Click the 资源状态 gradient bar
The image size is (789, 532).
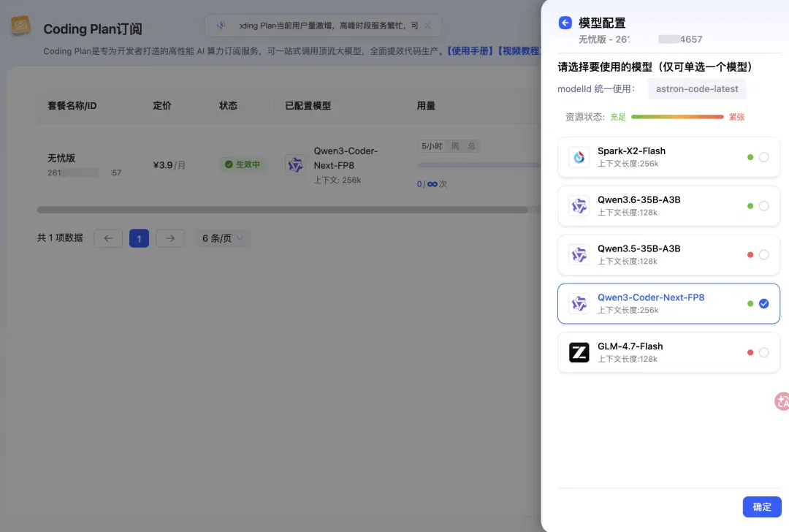[x=677, y=117]
